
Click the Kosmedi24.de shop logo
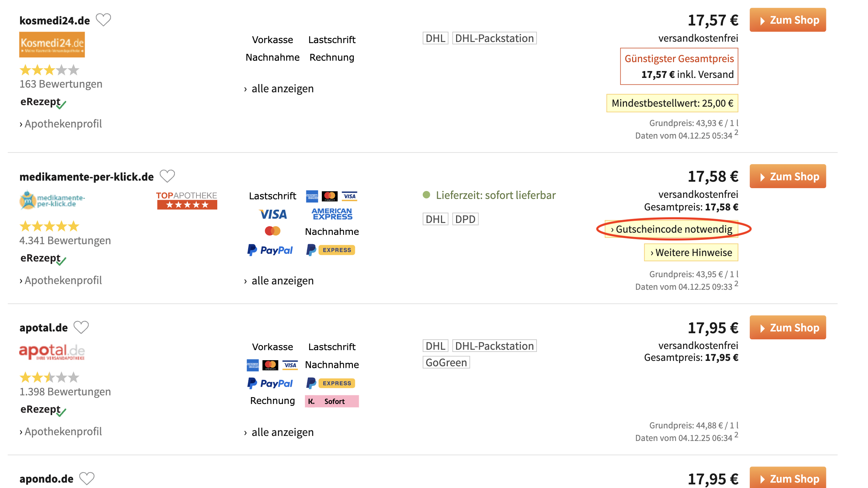[52, 44]
